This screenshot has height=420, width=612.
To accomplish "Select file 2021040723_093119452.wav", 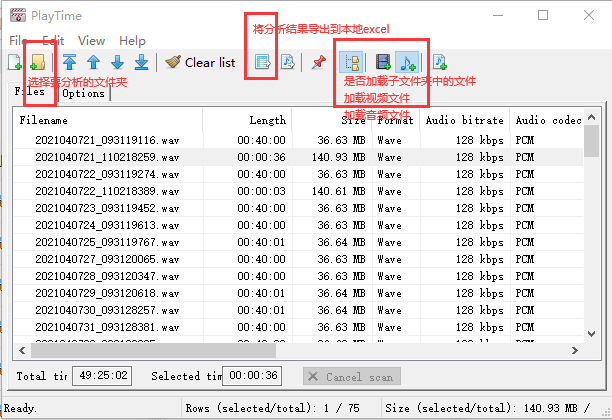I will [107, 208].
